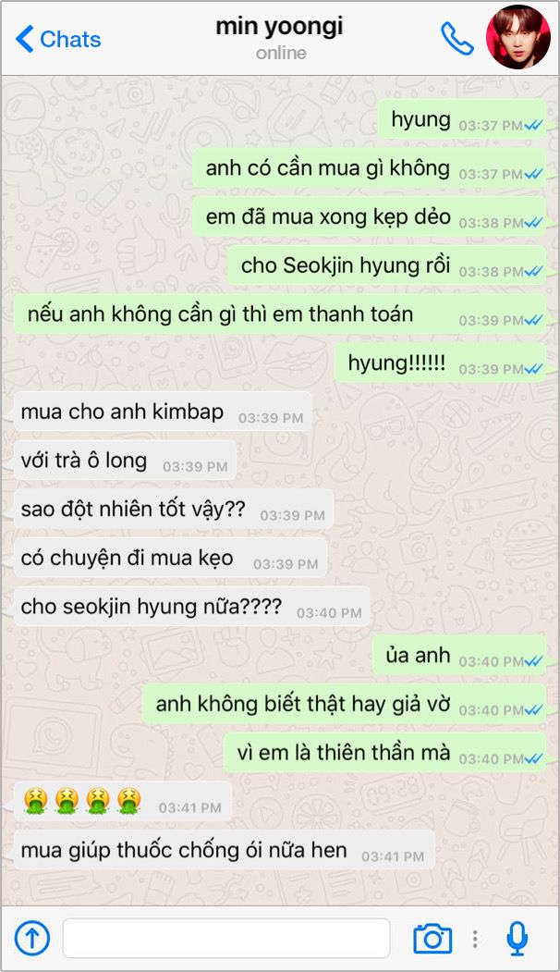The width and height of the screenshot is (560, 972).
Task: Tap the voice call phone icon
Action: [x=457, y=39]
